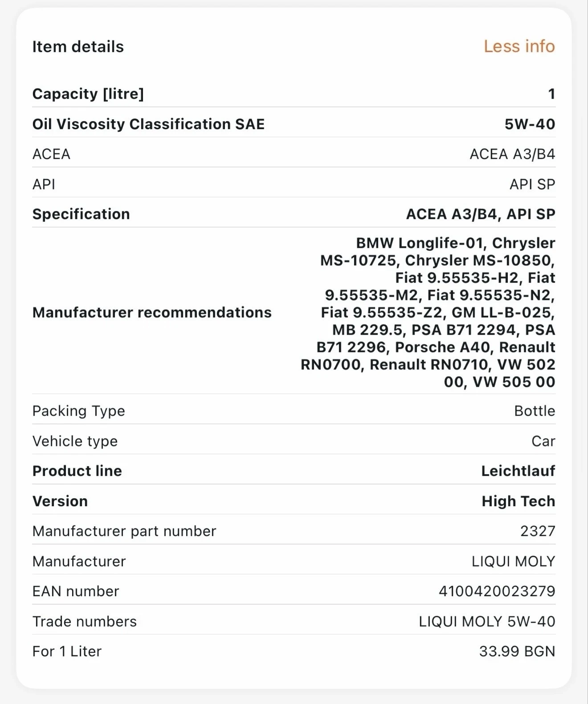
Task: Click the 5W-40 viscosity value
Action: [x=531, y=124]
